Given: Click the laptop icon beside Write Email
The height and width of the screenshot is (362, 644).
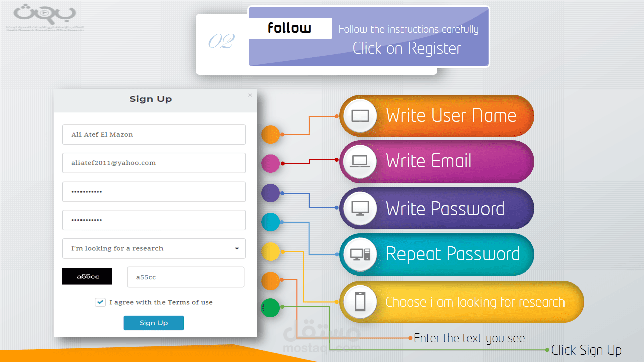Looking at the screenshot, I should click(x=360, y=161).
